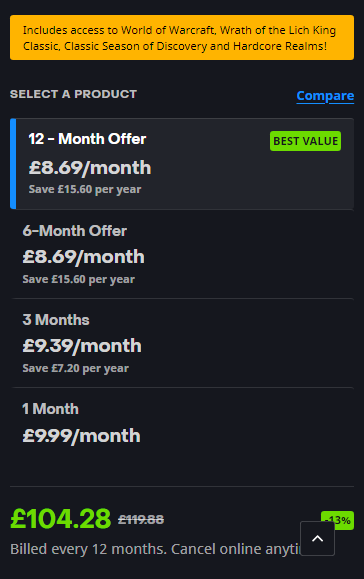Click the £8.69/month price under 12-Month Offer
Screen dimensions: 364x579
tap(90, 168)
